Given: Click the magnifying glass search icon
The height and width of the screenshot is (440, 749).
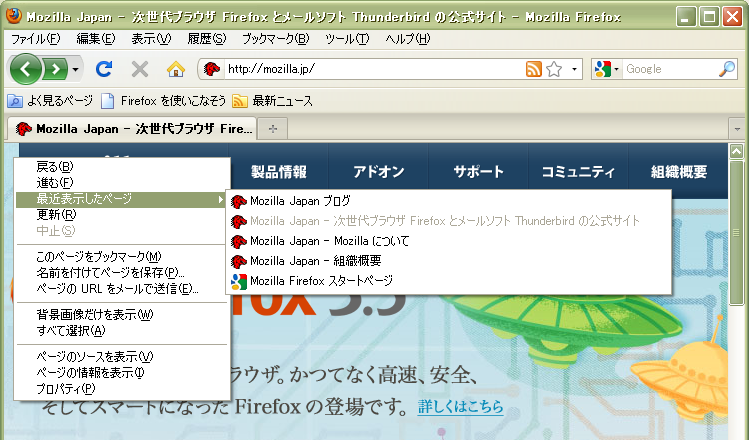Looking at the screenshot, I should (727, 69).
